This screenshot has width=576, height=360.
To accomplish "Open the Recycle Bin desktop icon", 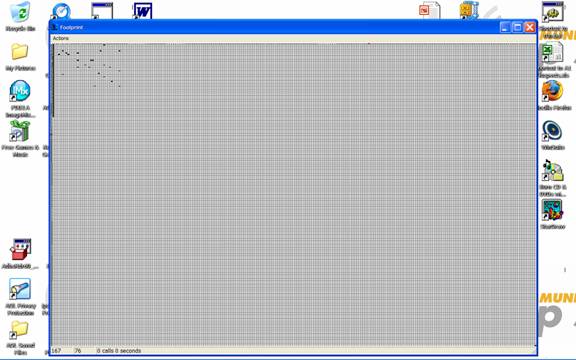I will click(20, 12).
